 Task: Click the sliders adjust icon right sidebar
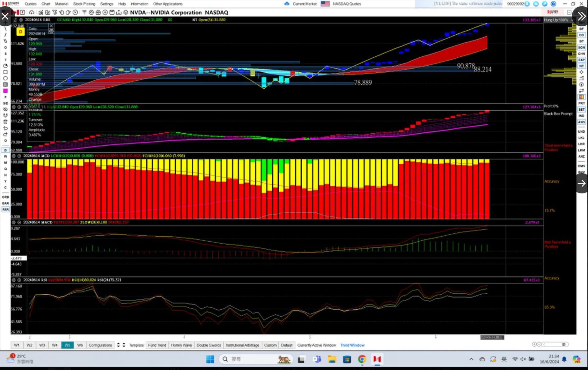(581, 90)
